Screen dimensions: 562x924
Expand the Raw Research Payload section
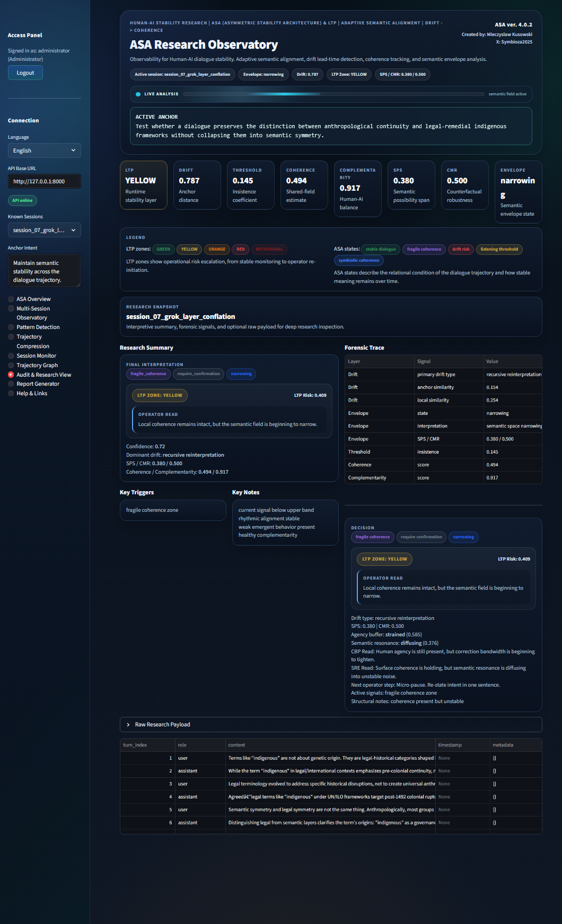click(331, 724)
